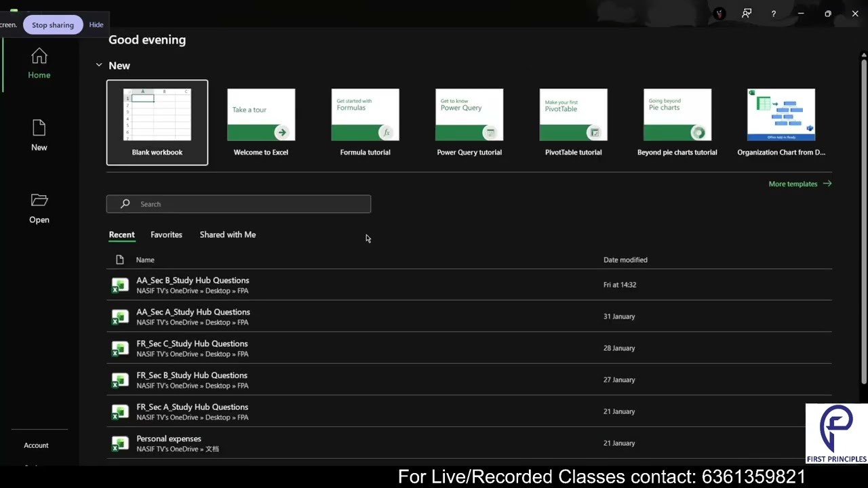Sort files by Date modified header
The width and height of the screenshot is (868, 488).
click(x=625, y=260)
